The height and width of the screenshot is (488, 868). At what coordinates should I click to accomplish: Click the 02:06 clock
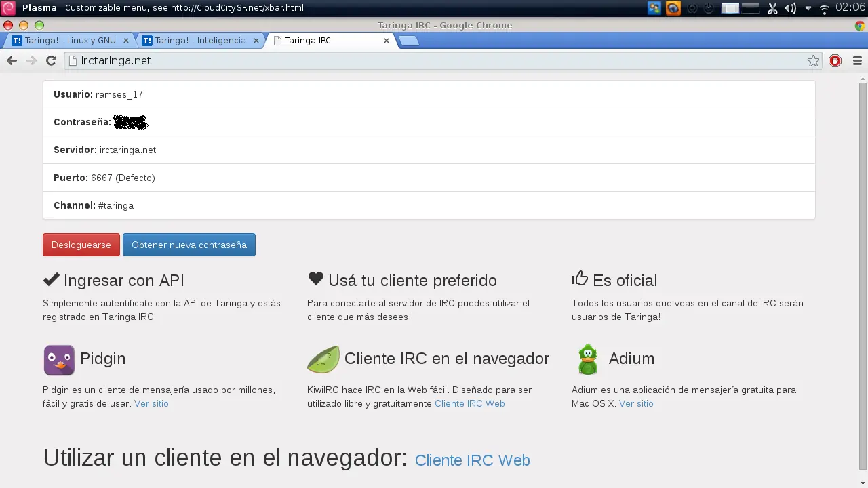pos(850,8)
